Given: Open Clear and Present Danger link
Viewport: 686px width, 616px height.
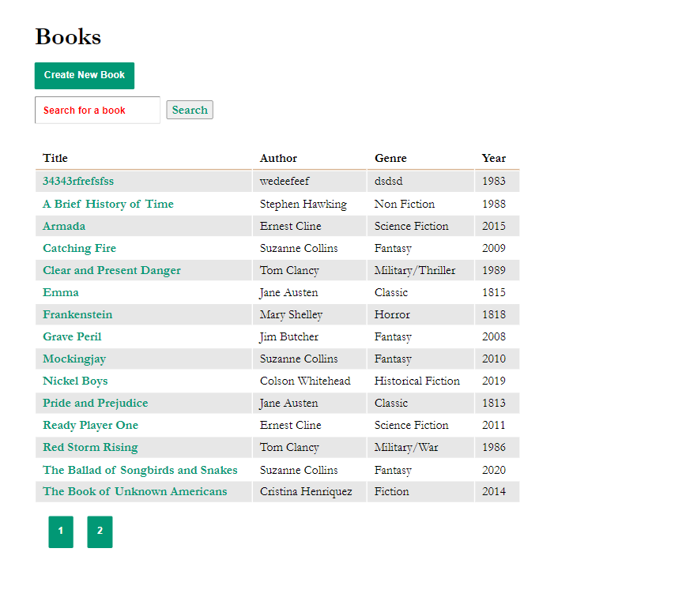Looking at the screenshot, I should pyautogui.click(x=111, y=271).
